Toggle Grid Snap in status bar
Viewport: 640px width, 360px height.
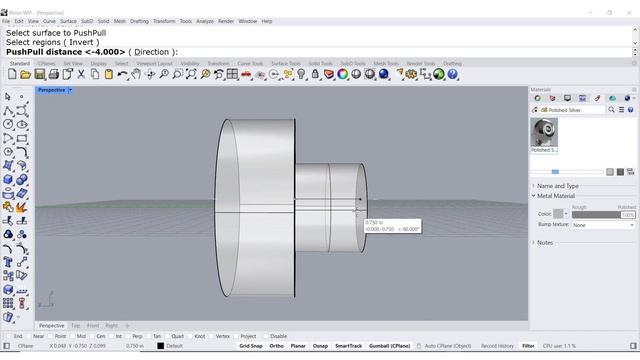point(251,346)
